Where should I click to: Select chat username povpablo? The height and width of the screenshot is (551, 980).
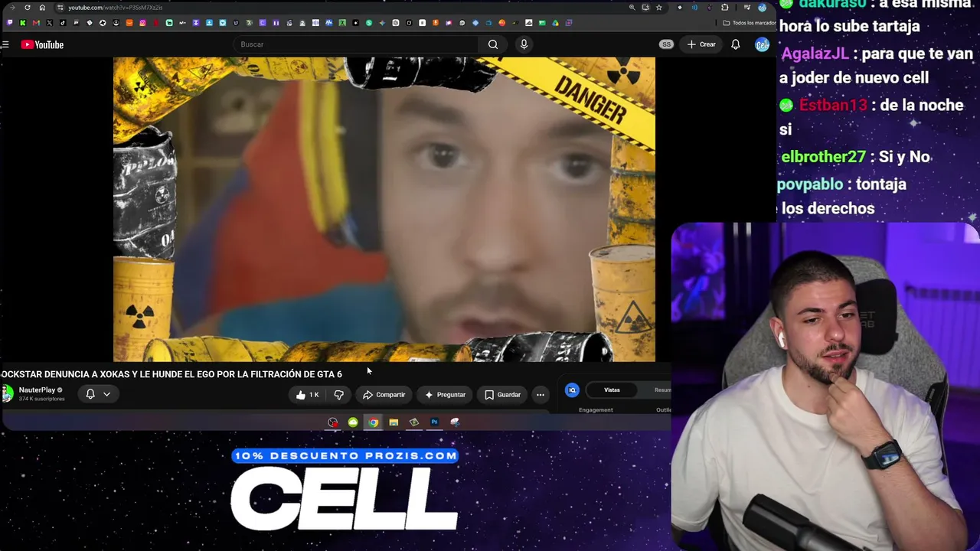810,184
